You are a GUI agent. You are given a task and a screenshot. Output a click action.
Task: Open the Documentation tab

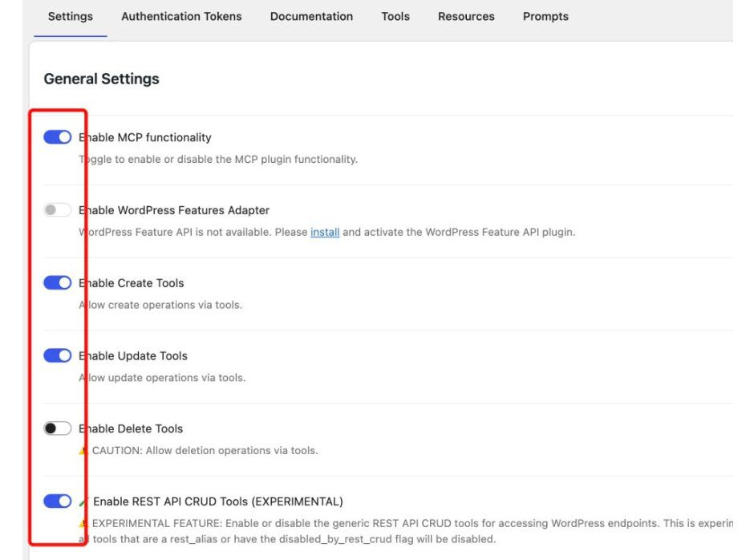(x=311, y=16)
